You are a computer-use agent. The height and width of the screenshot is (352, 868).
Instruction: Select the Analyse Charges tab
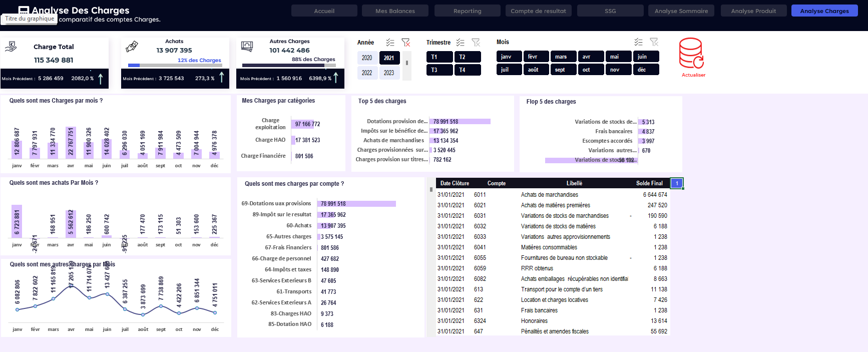coord(824,11)
